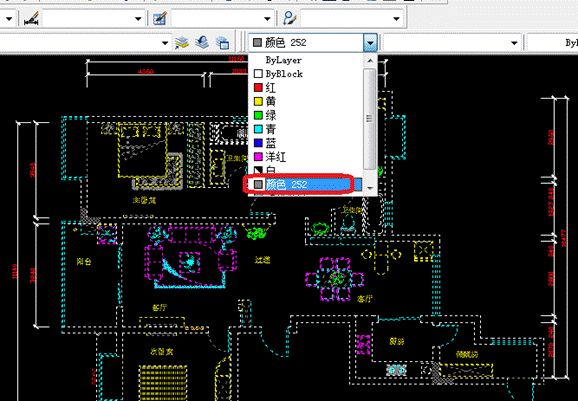Open the linetype dropdown beside color

tap(514, 43)
